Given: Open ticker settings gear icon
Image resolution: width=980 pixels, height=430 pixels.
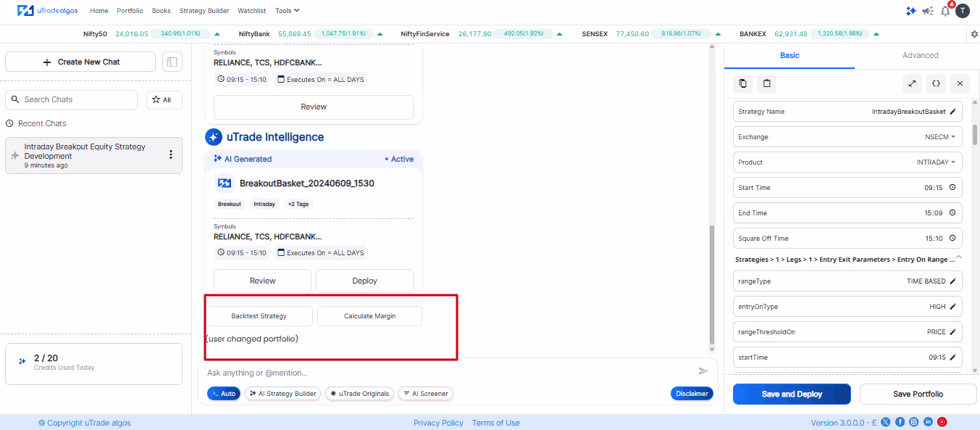Looking at the screenshot, I should (x=973, y=34).
